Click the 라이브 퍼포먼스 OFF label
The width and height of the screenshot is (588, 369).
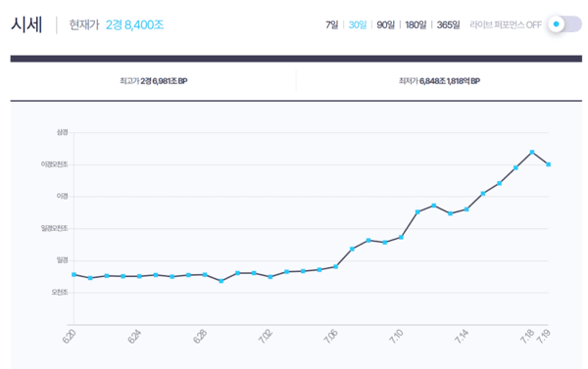(x=506, y=24)
